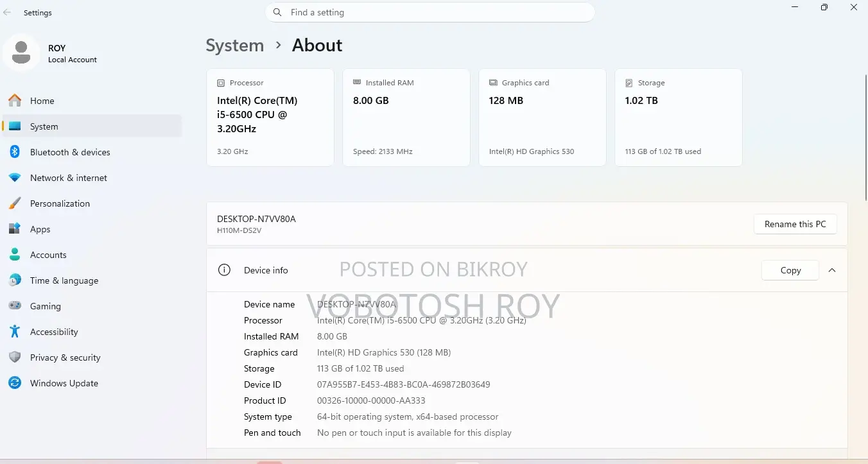Click the ROY user avatar
Viewport: 868px width, 464px height.
pos(21,53)
